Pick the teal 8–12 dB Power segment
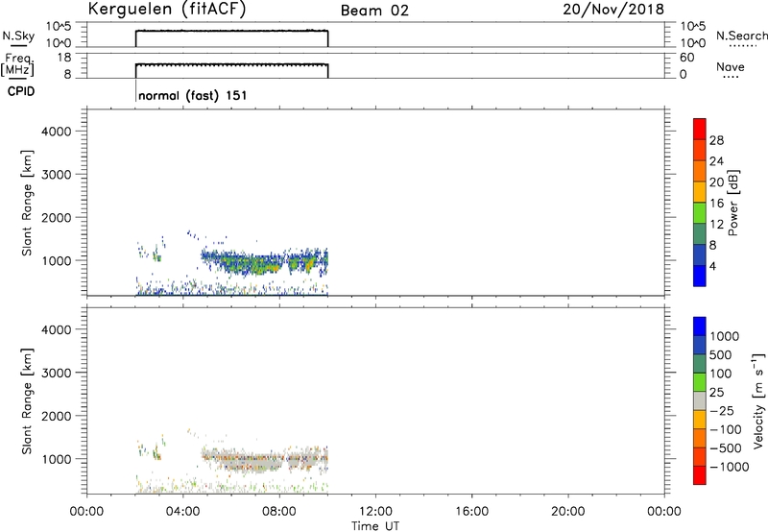The image size is (768, 532). pos(700,234)
